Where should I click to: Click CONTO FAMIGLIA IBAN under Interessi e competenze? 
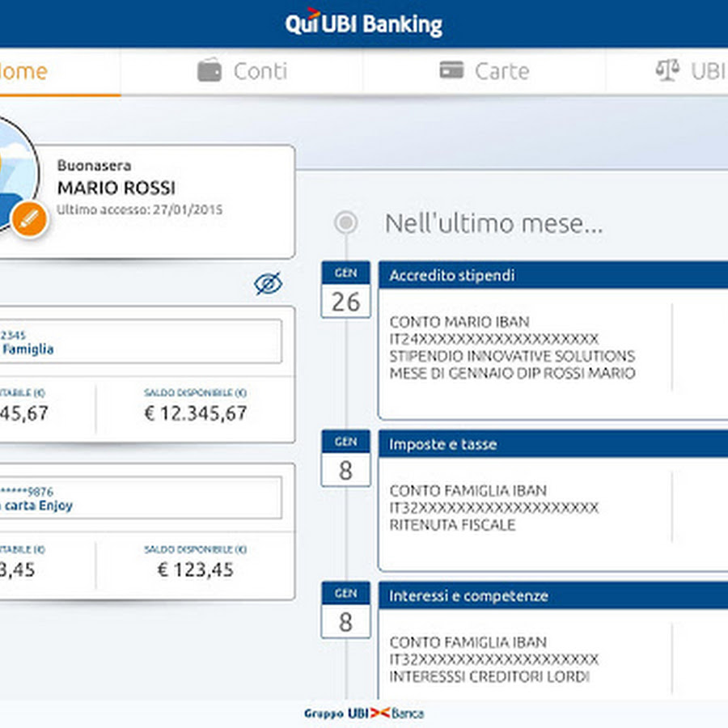click(x=468, y=642)
